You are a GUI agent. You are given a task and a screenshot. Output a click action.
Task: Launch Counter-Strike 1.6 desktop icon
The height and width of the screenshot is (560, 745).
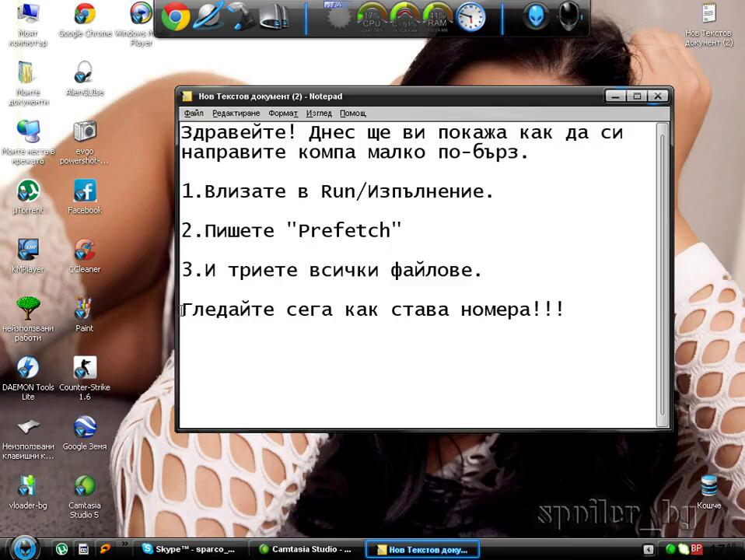(84, 369)
